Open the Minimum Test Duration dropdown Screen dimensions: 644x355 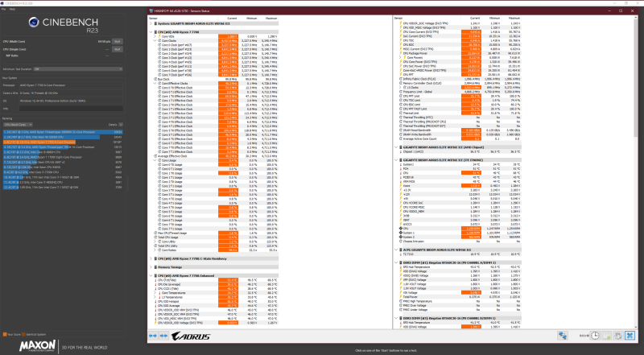point(77,69)
